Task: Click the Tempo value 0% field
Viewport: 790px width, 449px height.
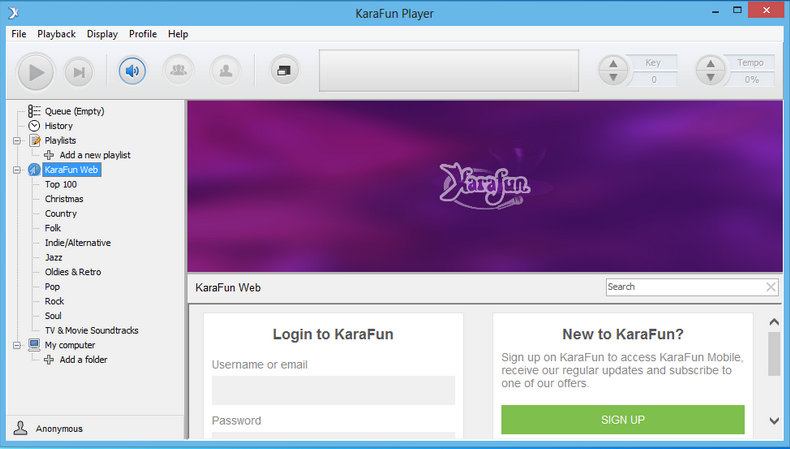Action: tap(751, 80)
